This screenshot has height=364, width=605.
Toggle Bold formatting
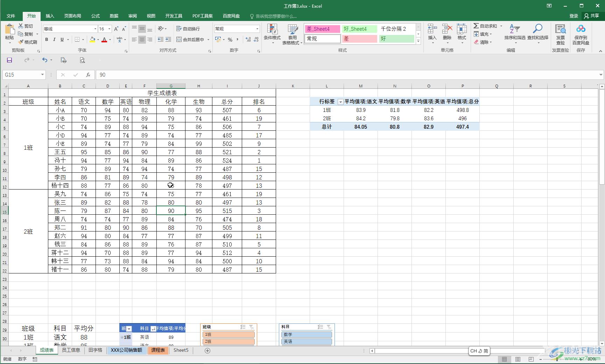47,40
